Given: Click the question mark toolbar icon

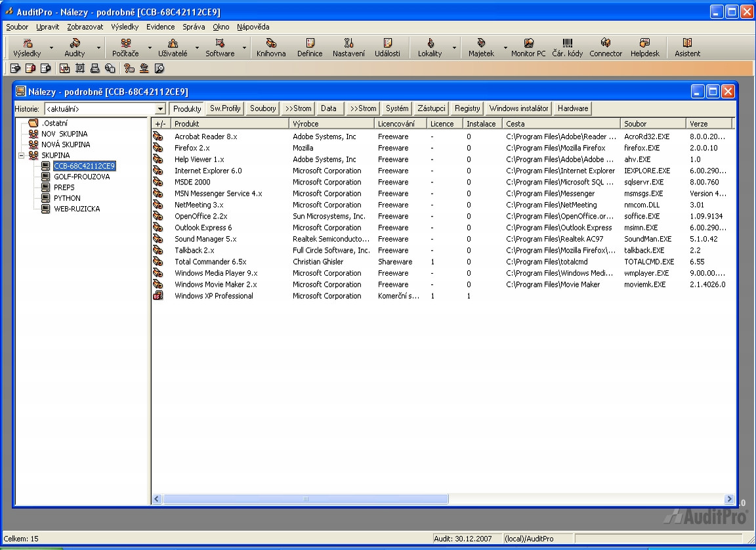Looking at the screenshot, I should tap(129, 68).
